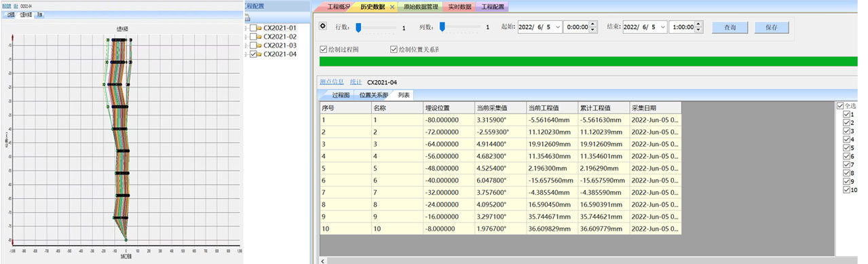
Task: Adjust the 列数 slider handle
Action: (442, 26)
